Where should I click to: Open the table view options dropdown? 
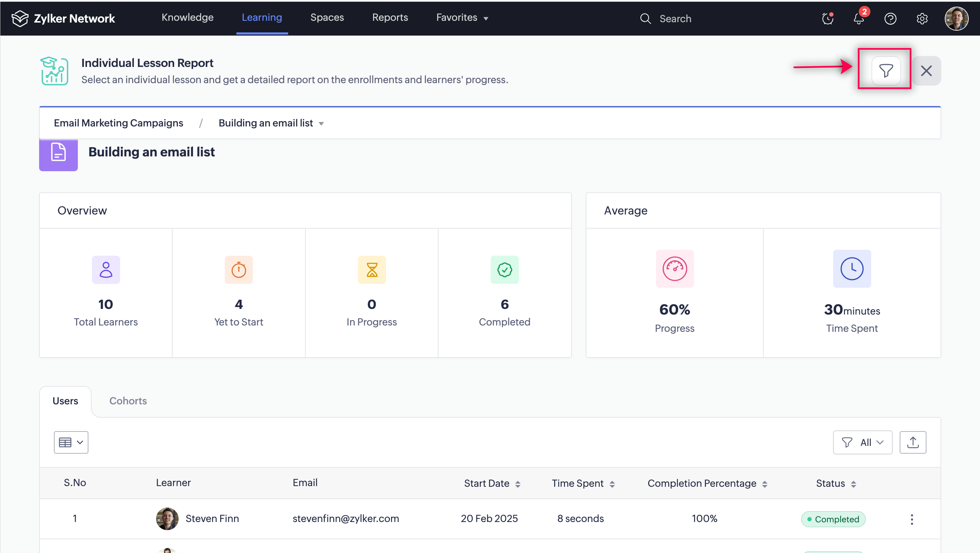pos(71,442)
